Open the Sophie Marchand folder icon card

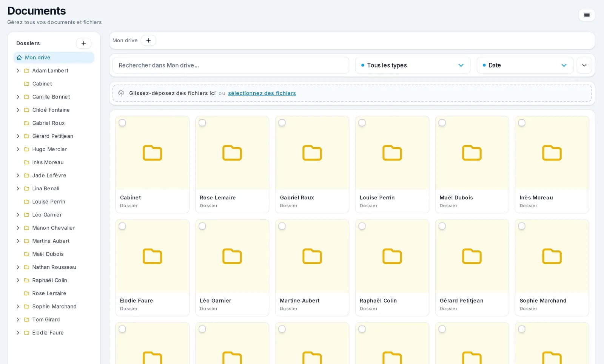click(x=552, y=256)
